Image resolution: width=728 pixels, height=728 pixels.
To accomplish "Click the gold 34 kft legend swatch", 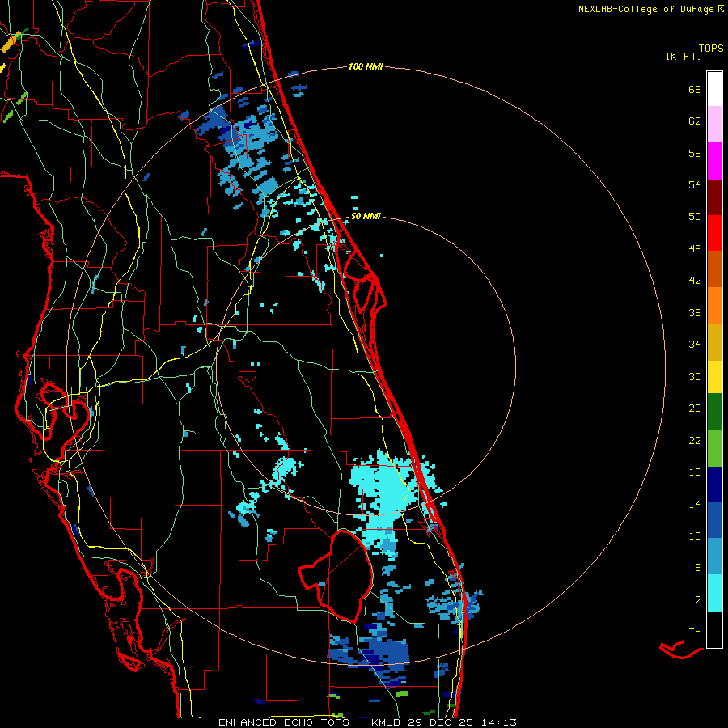I will tap(714, 342).
